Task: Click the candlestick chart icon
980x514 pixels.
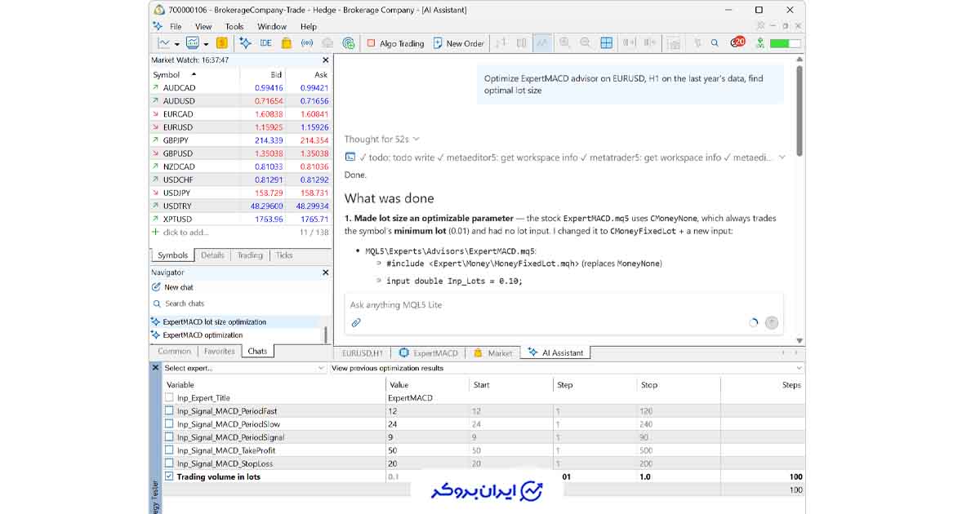Action: [x=522, y=43]
